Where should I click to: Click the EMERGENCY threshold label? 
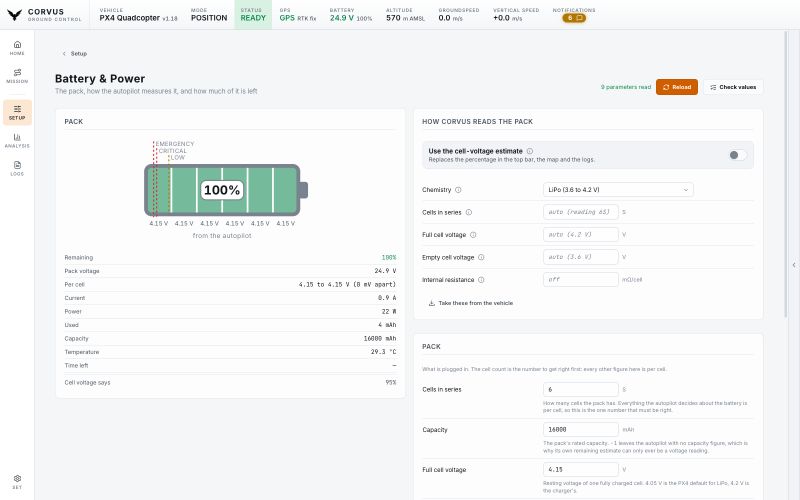(x=175, y=144)
